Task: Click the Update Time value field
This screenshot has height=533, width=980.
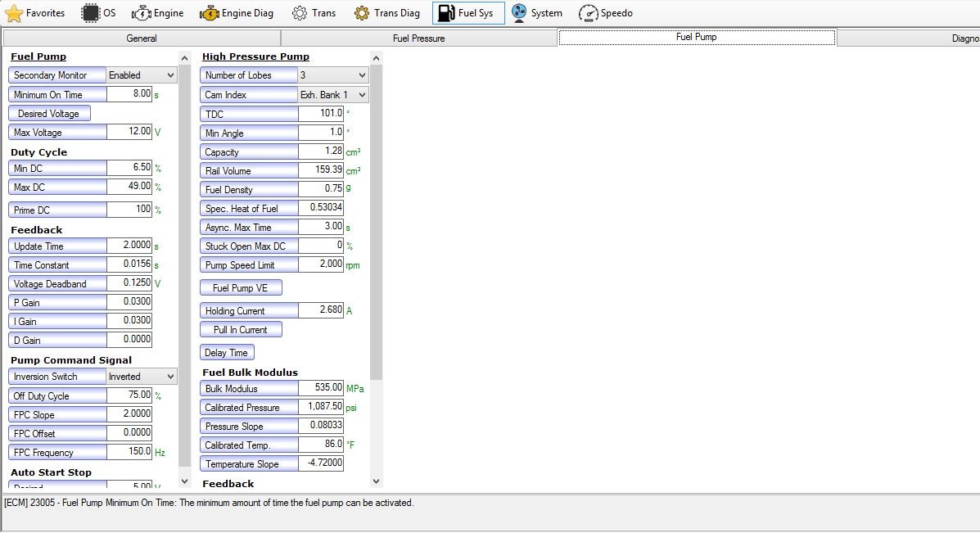Action: click(129, 246)
